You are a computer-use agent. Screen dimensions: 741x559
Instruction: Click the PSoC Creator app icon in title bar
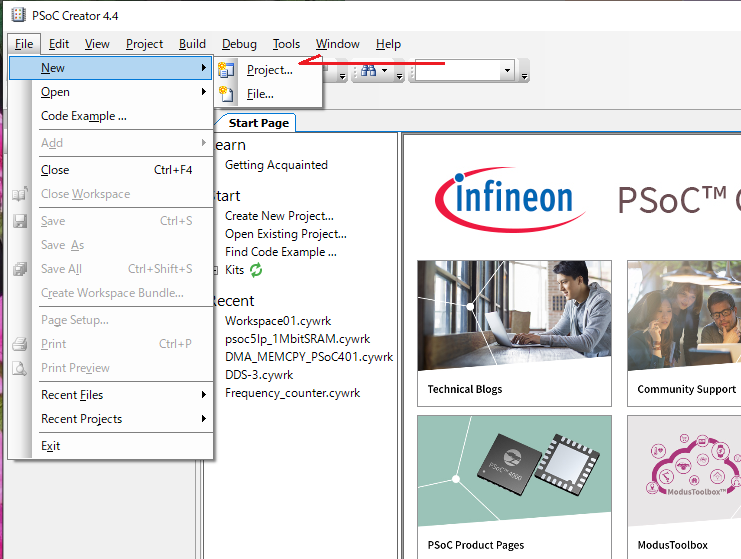coord(18,15)
